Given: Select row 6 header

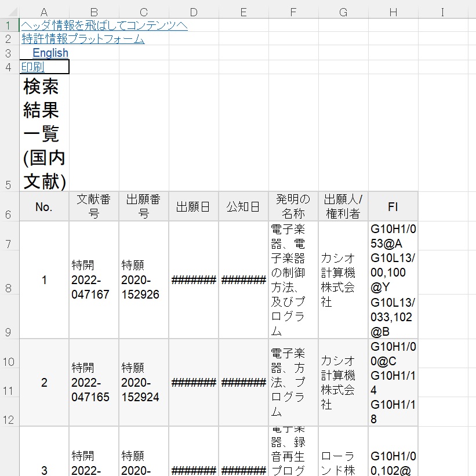Looking at the screenshot, I should 9,206.
